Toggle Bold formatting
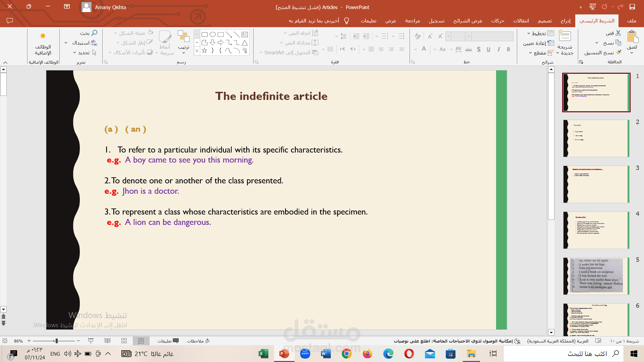Image resolution: width=644 pixels, height=362 pixels. click(508, 49)
